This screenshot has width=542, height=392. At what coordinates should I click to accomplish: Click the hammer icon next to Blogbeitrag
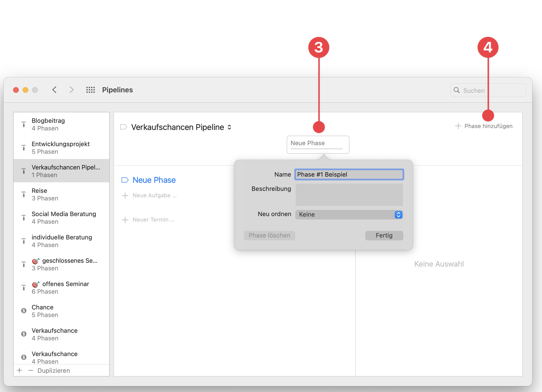pos(23,124)
